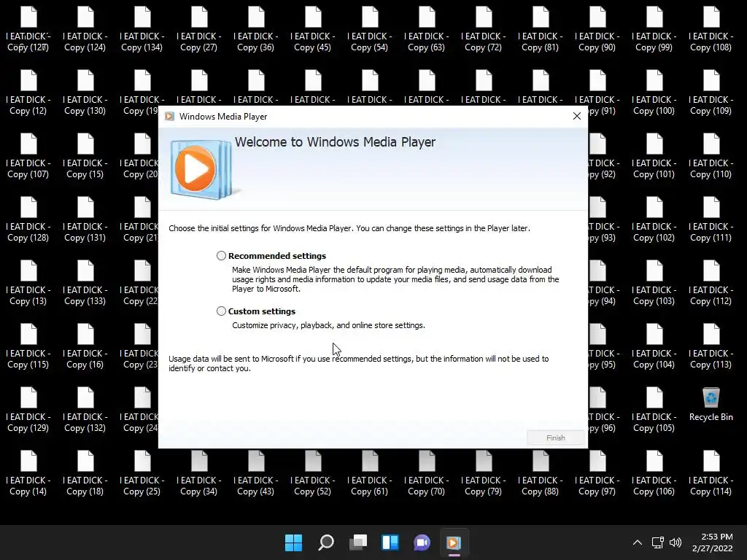
Task: Select the Copy (99) file icon
Action: (654, 29)
